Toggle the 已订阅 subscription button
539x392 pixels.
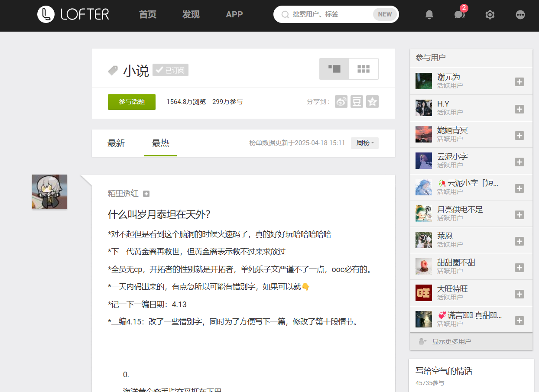[x=170, y=70]
